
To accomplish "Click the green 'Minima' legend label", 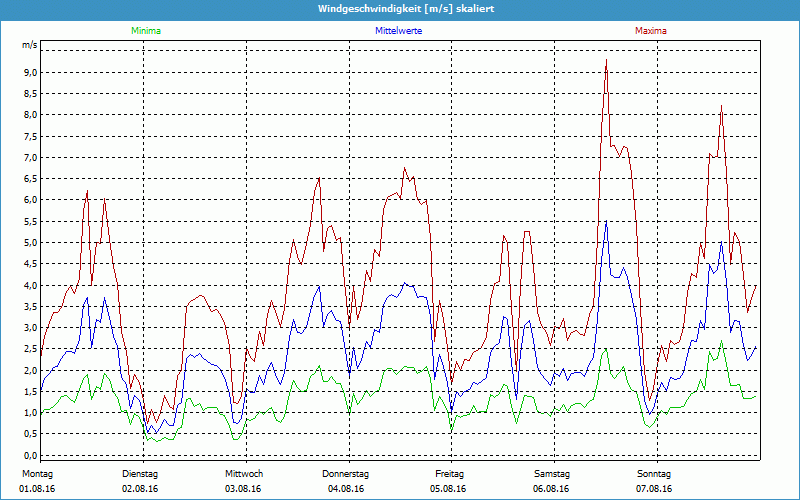I will click(x=146, y=31).
